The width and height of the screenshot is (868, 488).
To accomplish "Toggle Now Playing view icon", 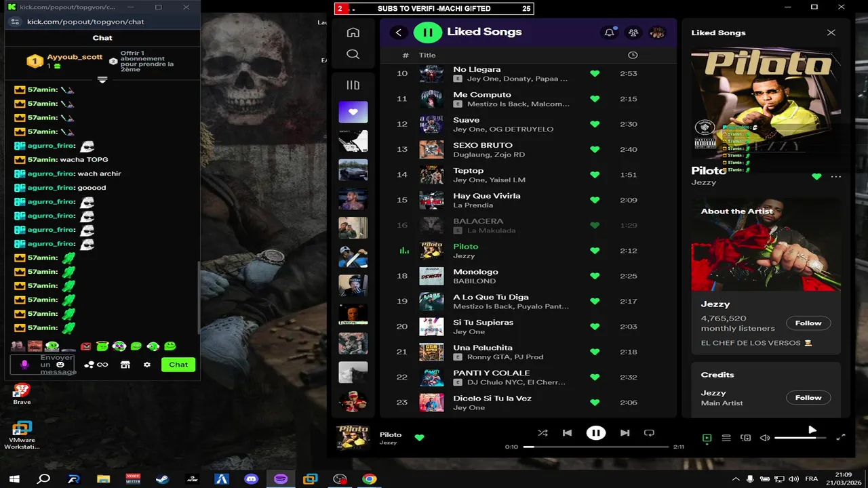I will [707, 438].
